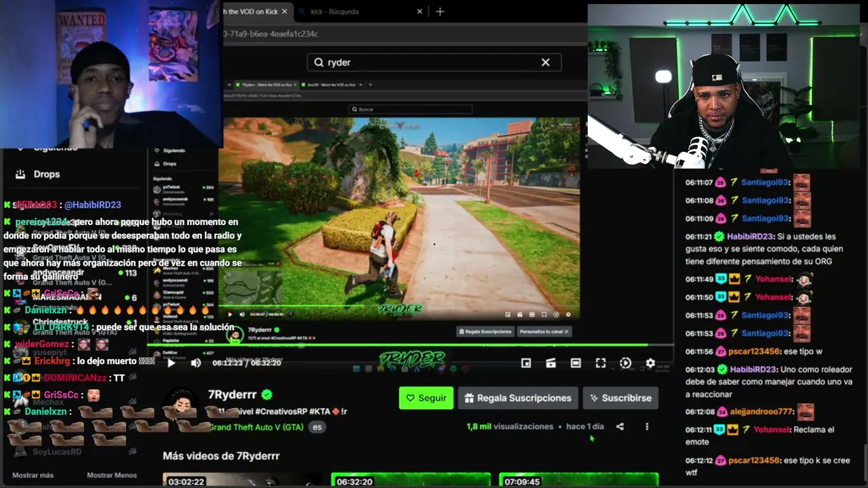Click the #CreativosRP #KTA stream title
868x488 pixels.
point(276,411)
